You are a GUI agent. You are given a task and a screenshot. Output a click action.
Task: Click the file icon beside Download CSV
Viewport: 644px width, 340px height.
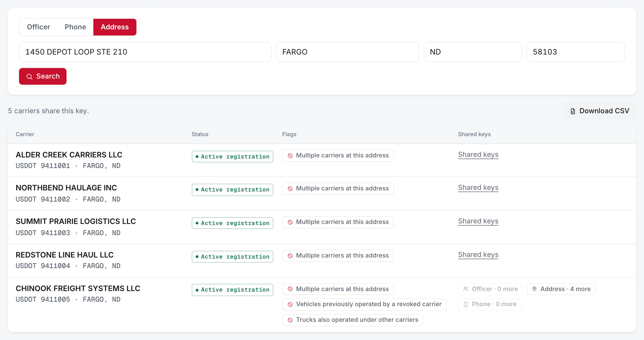[573, 111]
